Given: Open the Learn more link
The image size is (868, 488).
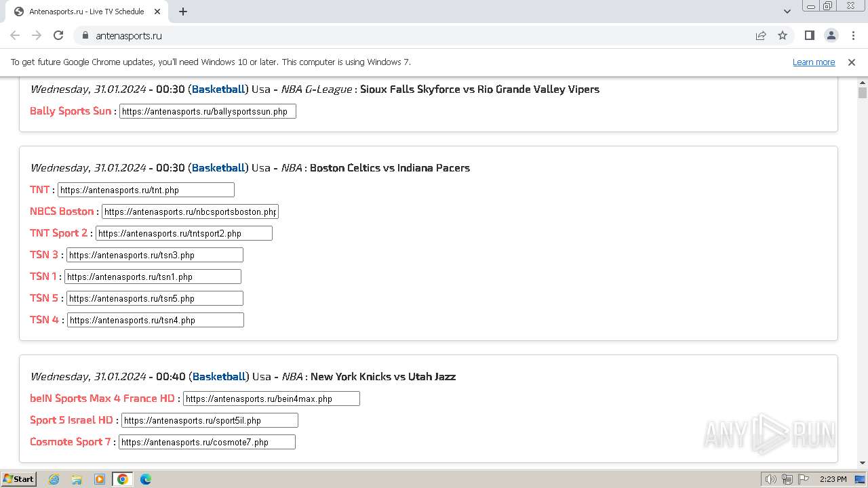Looking at the screenshot, I should [x=814, y=62].
